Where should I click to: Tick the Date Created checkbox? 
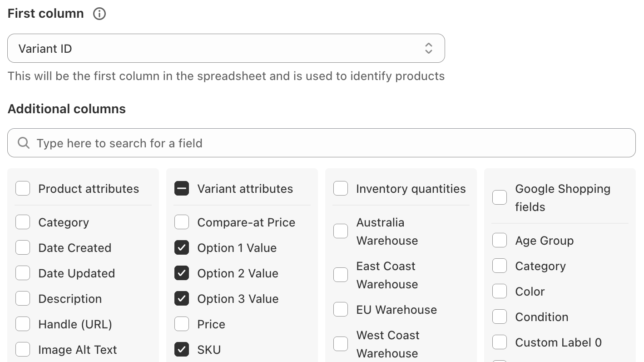click(x=23, y=247)
